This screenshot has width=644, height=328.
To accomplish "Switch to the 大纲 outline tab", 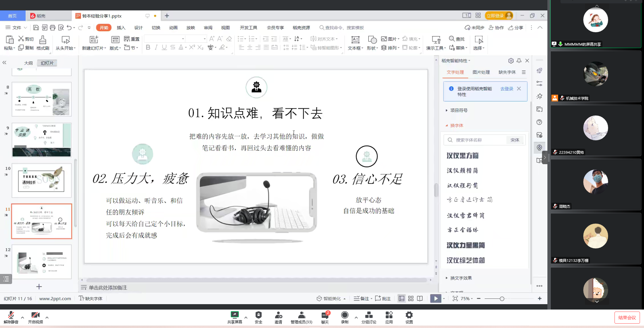I will point(29,63).
